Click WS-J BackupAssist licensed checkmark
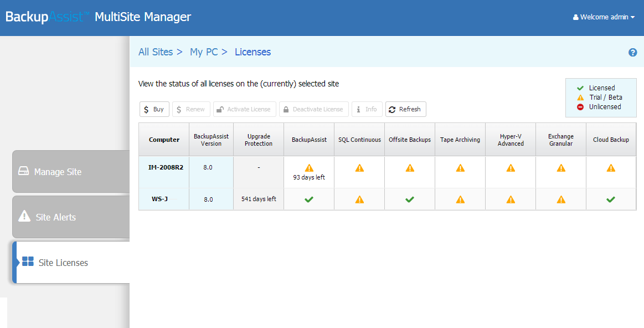The height and width of the screenshot is (328, 644). pos(310,199)
